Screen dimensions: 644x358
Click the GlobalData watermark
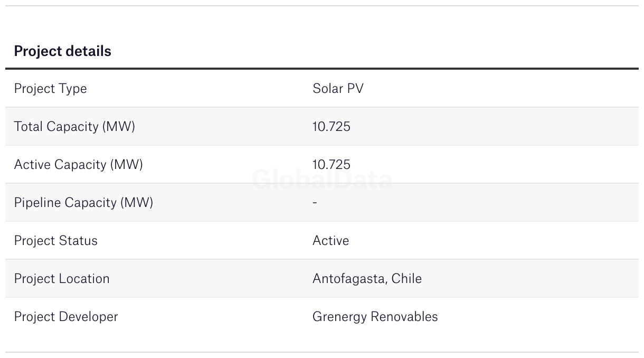tap(322, 180)
